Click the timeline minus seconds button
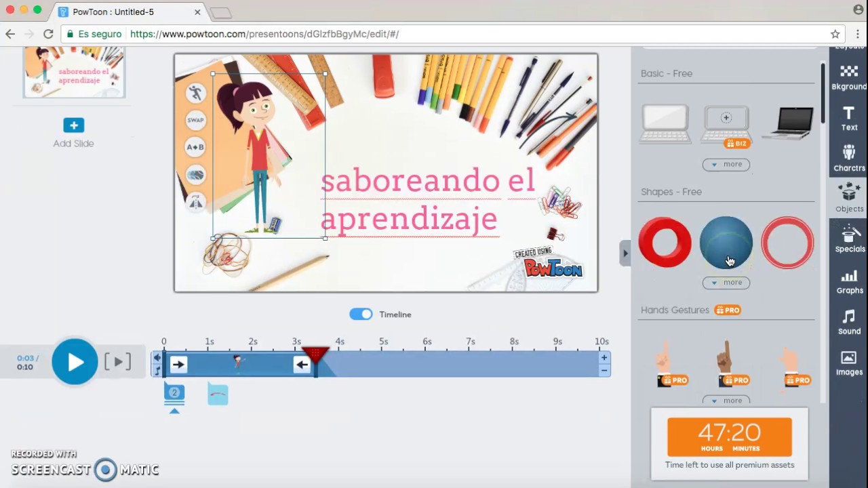Viewport: 868px width, 488px height. click(604, 370)
